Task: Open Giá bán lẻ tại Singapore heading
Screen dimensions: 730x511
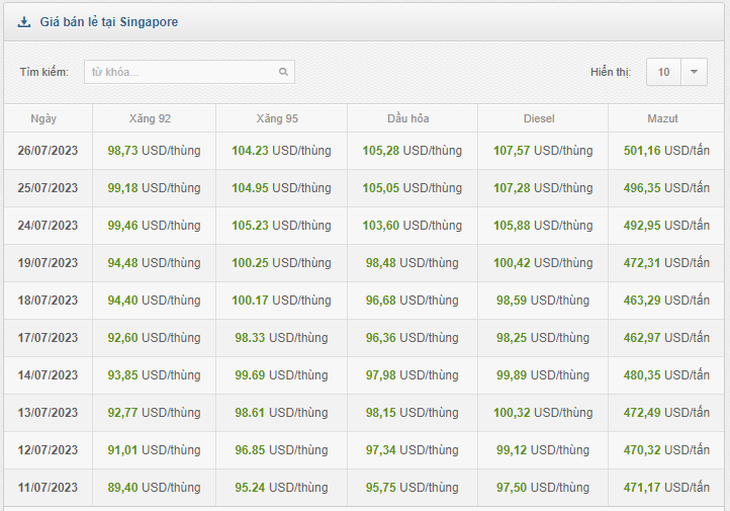Action: [109, 22]
